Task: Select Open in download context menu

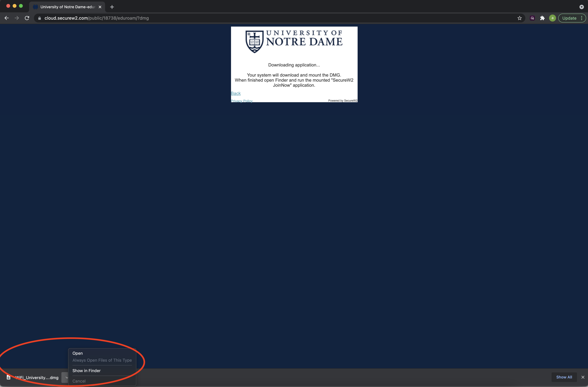Action: [78, 353]
